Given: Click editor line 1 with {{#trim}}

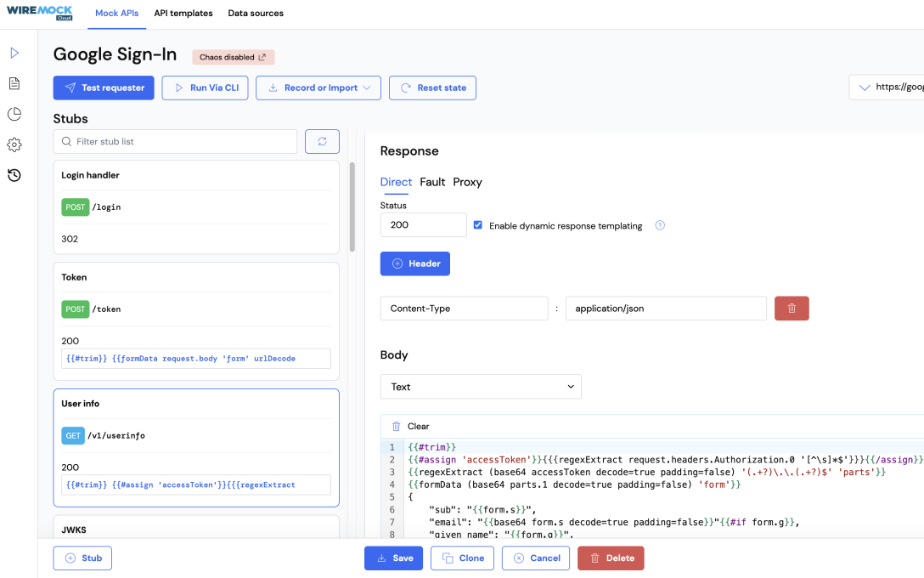Looking at the screenshot, I should pyautogui.click(x=432, y=447).
